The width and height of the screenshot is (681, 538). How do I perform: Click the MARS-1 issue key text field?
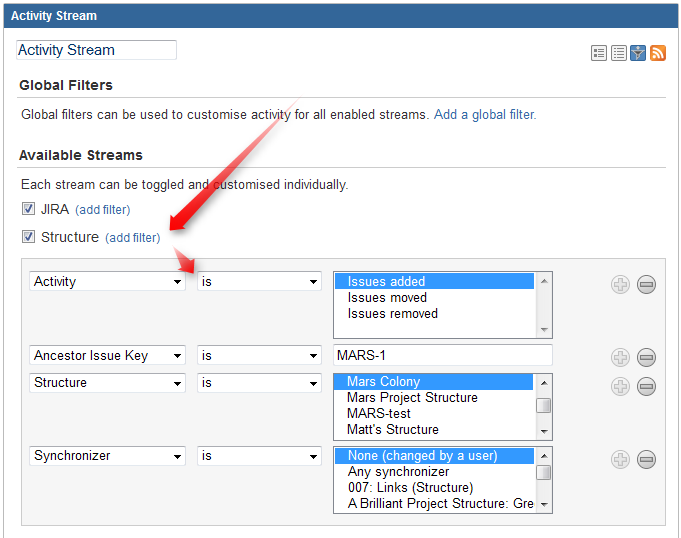[442, 355]
